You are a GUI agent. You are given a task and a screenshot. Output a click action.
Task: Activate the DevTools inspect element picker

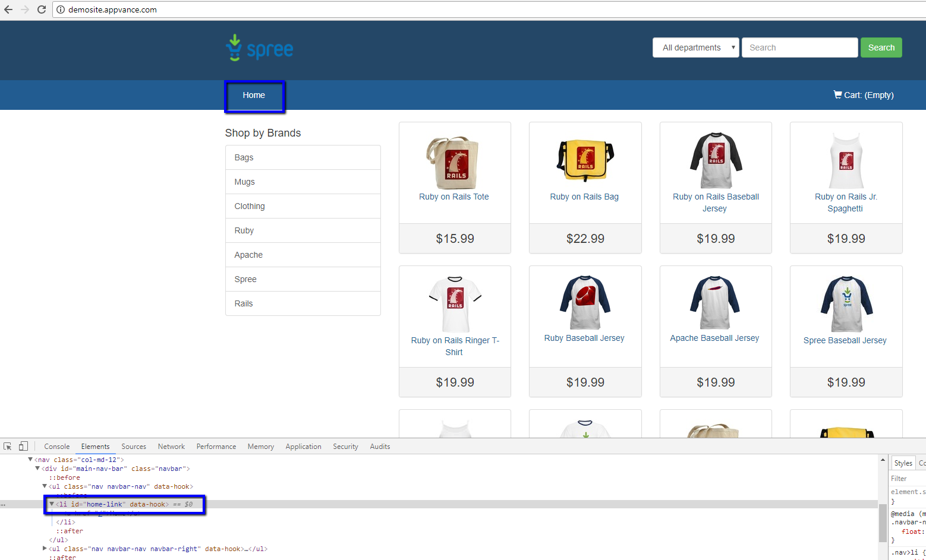pyautogui.click(x=8, y=446)
